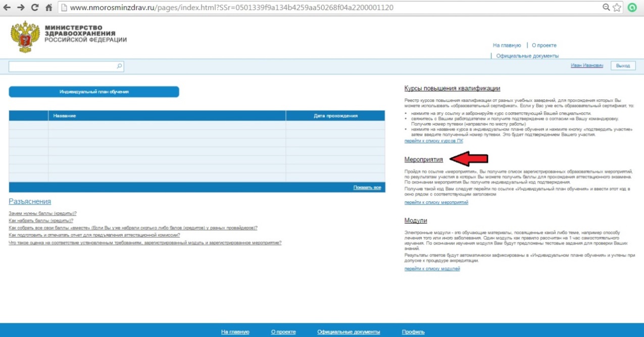Screen dimensions: 644x337
Task: Click inside the site search input field
Action: pos(62,66)
